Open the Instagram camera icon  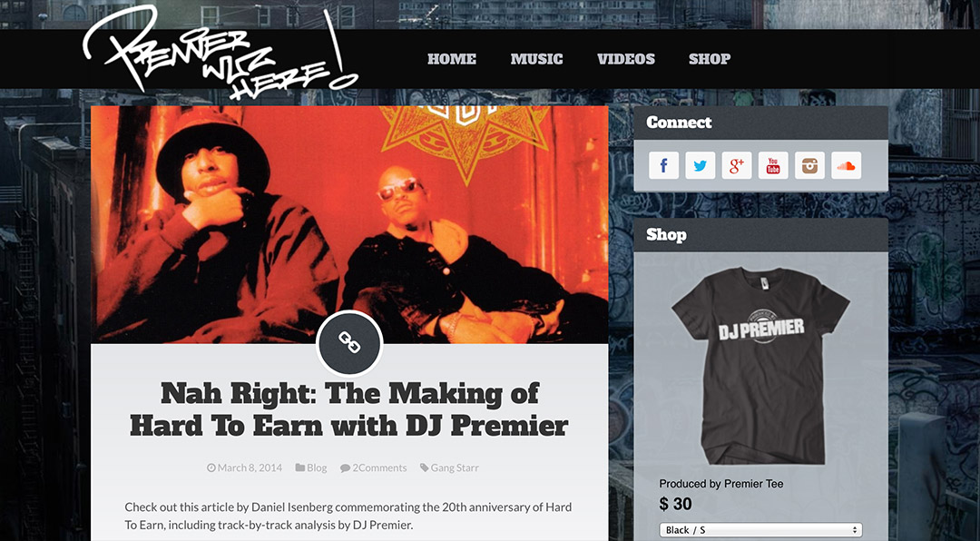(x=809, y=166)
